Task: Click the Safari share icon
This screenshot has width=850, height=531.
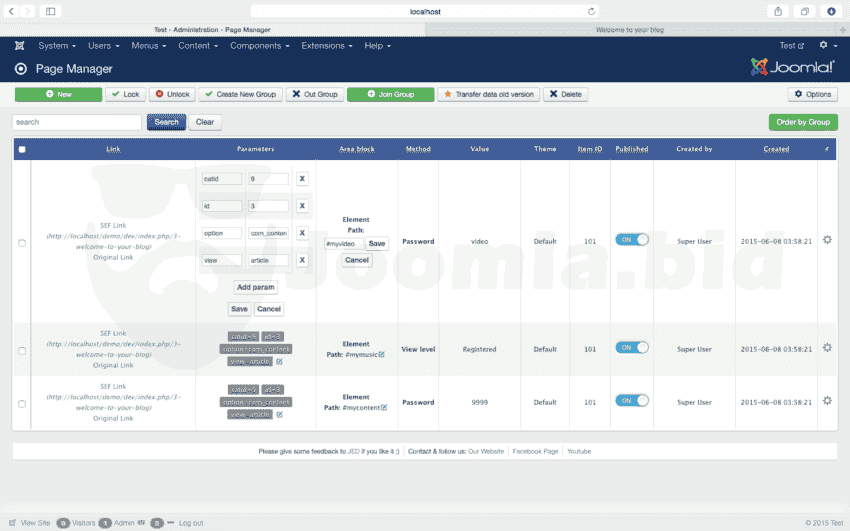Action: [x=778, y=11]
